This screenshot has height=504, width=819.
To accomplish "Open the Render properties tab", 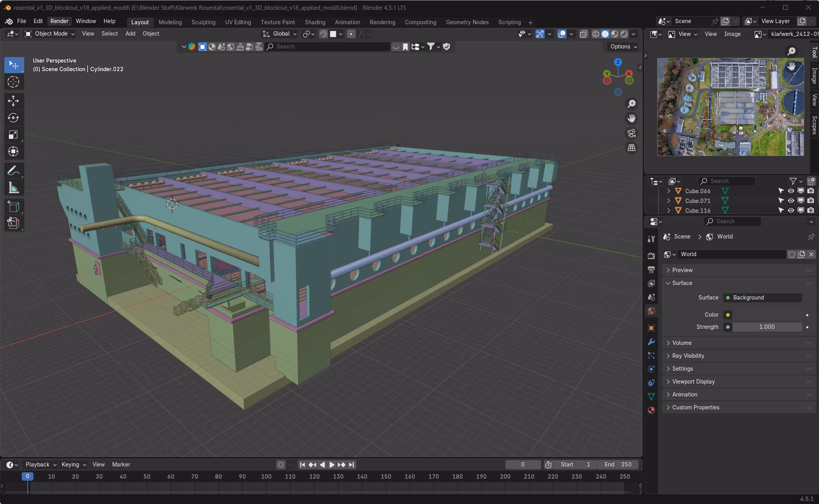I will 651,256.
